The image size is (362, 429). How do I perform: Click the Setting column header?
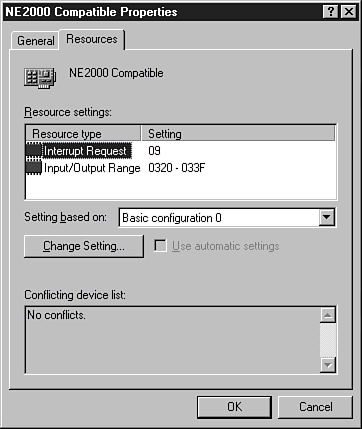coord(238,134)
